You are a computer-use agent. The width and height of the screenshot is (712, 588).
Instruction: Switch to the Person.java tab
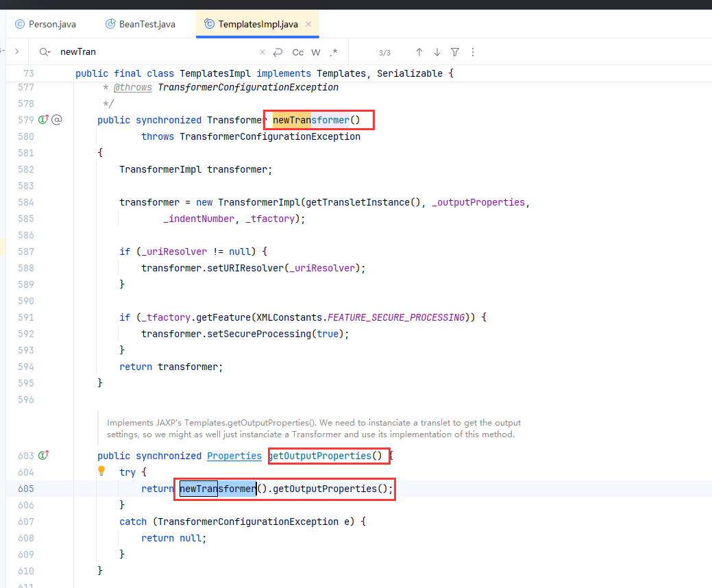tap(51, 24)
